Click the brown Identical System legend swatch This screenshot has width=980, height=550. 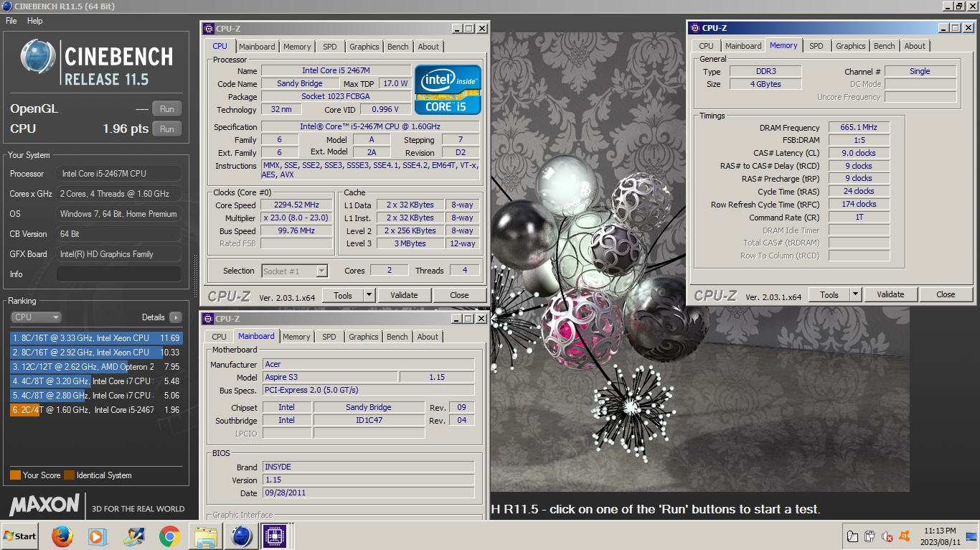pyautogui.click(x=69, y=475)
